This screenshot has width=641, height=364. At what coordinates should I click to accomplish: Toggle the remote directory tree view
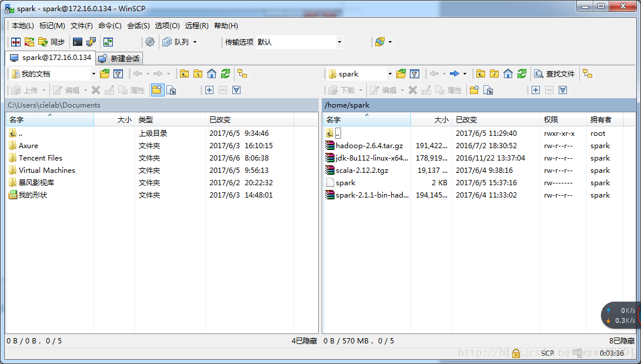pos(587,74)
